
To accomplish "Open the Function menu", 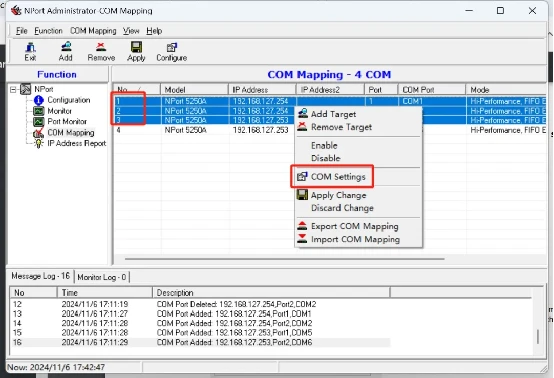I will tap(48, 31).
